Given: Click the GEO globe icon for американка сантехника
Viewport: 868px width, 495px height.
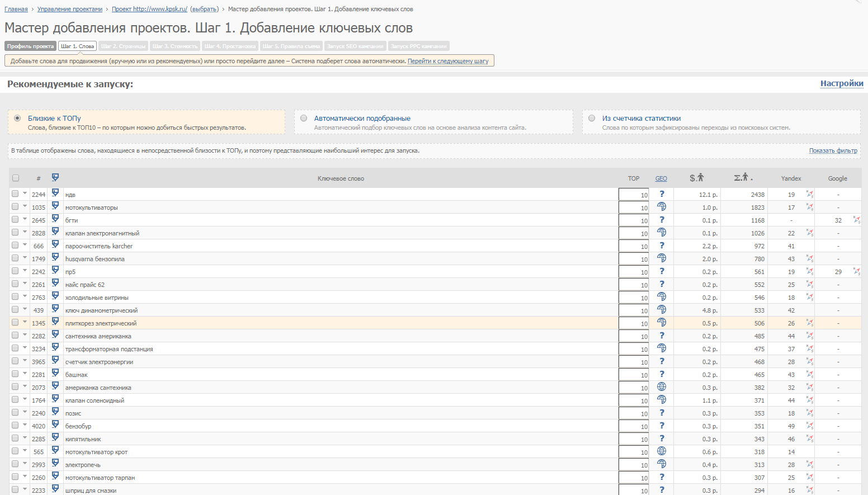Looking at the screenshot, I should (x=662, y=387).
